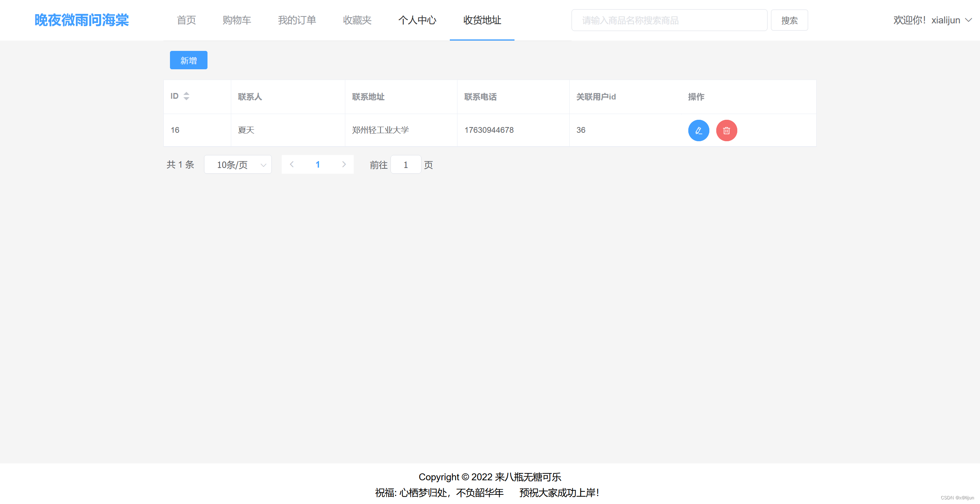Open the 我的订单 navigation tab
Screen dimensions: 980x504
[297, 20]
